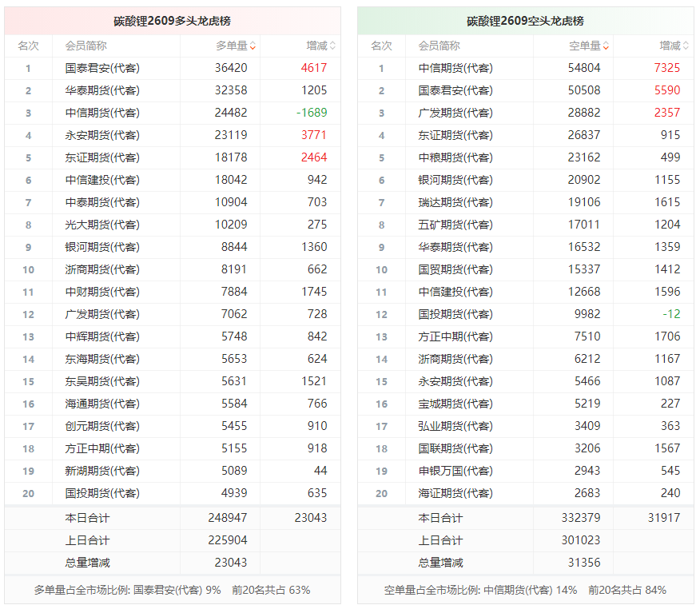This screenshot has height=609, width=700.
Task: Select 东证期货(代客) in short table row 4
Action: click(x=455, y=135)
